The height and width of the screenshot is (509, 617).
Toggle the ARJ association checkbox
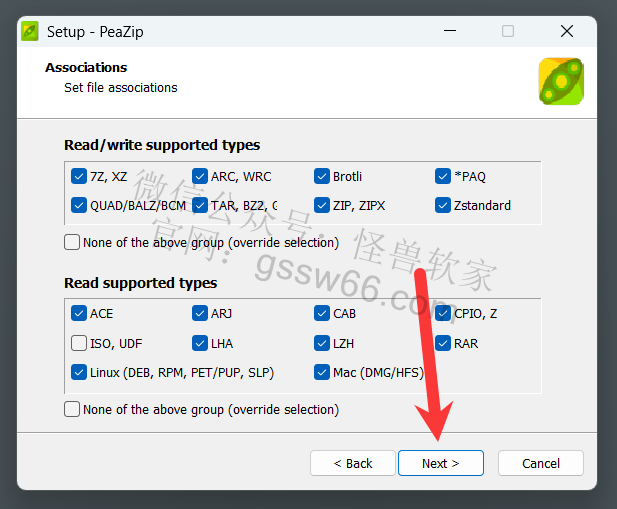pos(200,314)
